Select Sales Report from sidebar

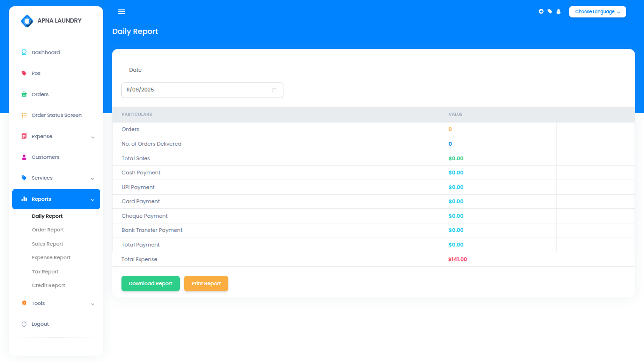click(47, 244)
